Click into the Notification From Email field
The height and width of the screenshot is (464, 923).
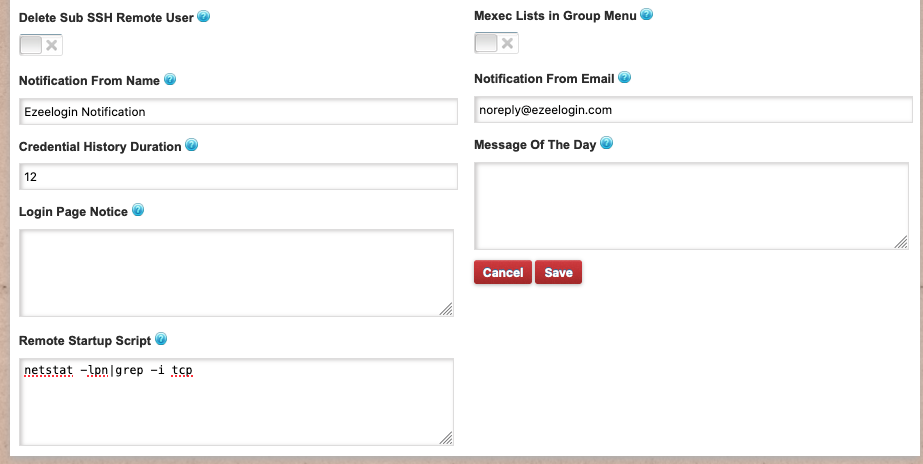(693, 110)
